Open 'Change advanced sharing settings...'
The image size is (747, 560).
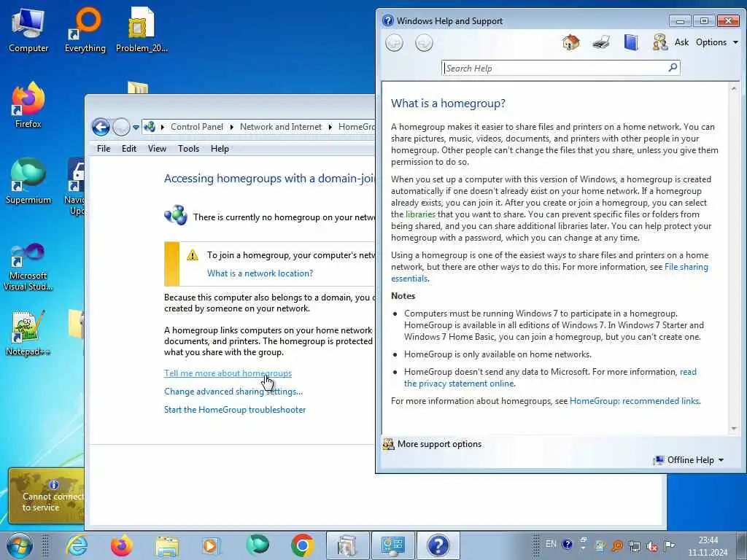(x=233, y=392)
